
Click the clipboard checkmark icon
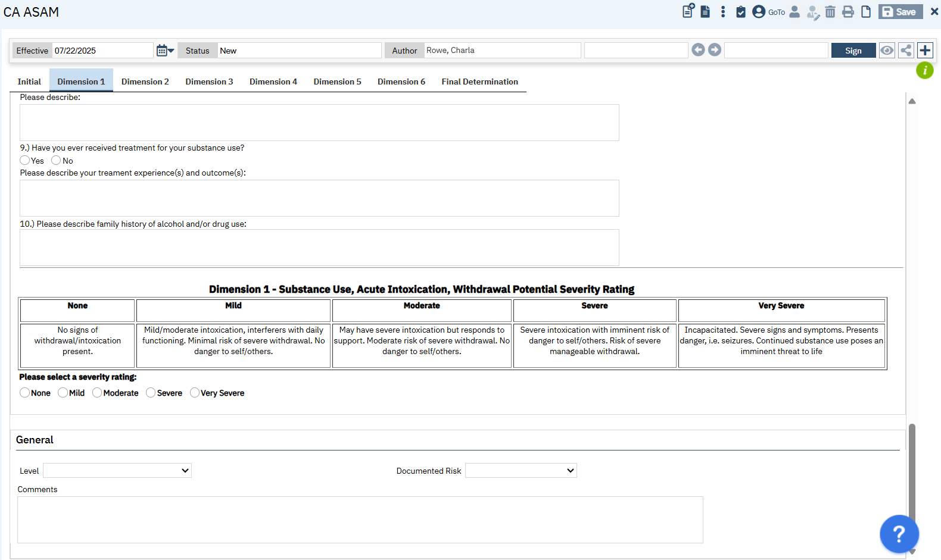click(741, 12)
